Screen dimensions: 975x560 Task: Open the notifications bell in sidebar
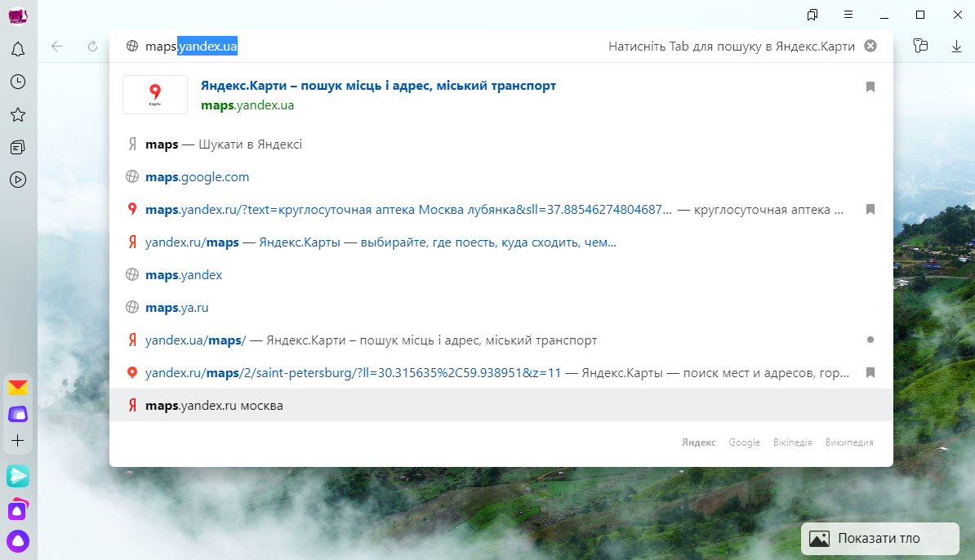(x=18, y=49)
